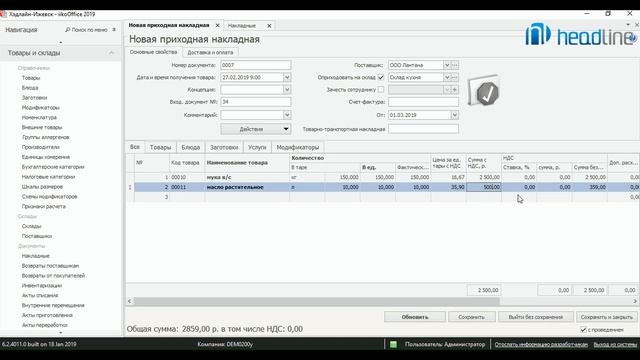Open the date and time of receipt dropdown
Screen dimensions: 640x360
[287, 77]
